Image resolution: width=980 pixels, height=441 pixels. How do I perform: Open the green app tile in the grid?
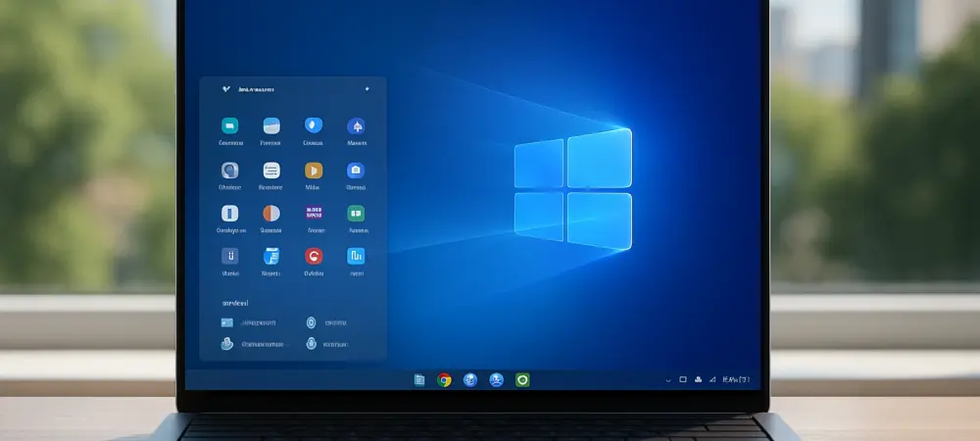[x=356, y=213]
